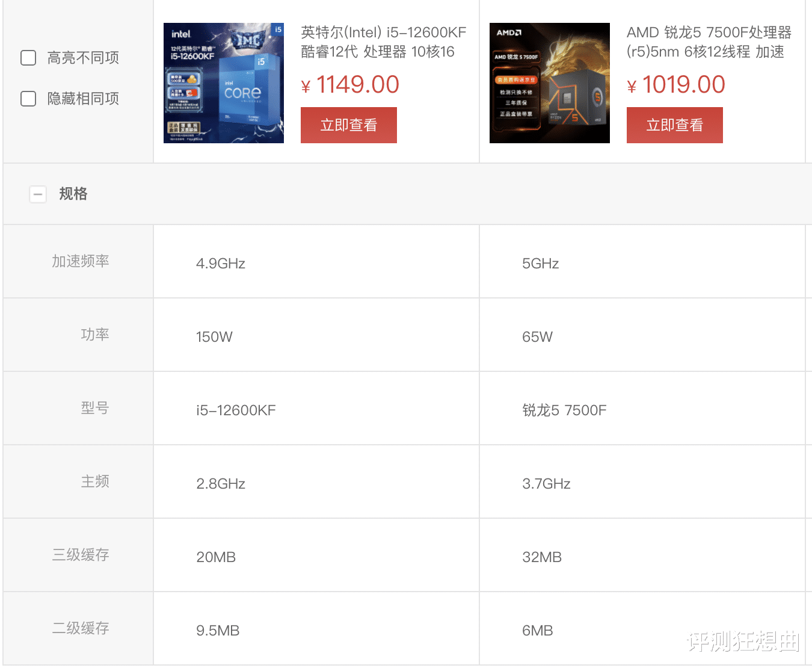Click 立即查看 for AMD 锐龙5 7500F
This screenshot has width=812, height=668.
click(675, 125)
